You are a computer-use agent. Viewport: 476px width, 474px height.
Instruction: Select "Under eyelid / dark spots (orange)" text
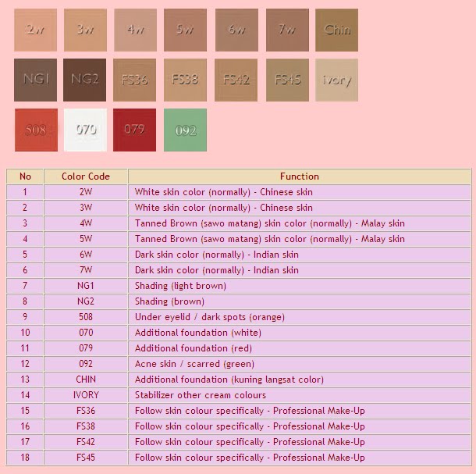[210, 317]
